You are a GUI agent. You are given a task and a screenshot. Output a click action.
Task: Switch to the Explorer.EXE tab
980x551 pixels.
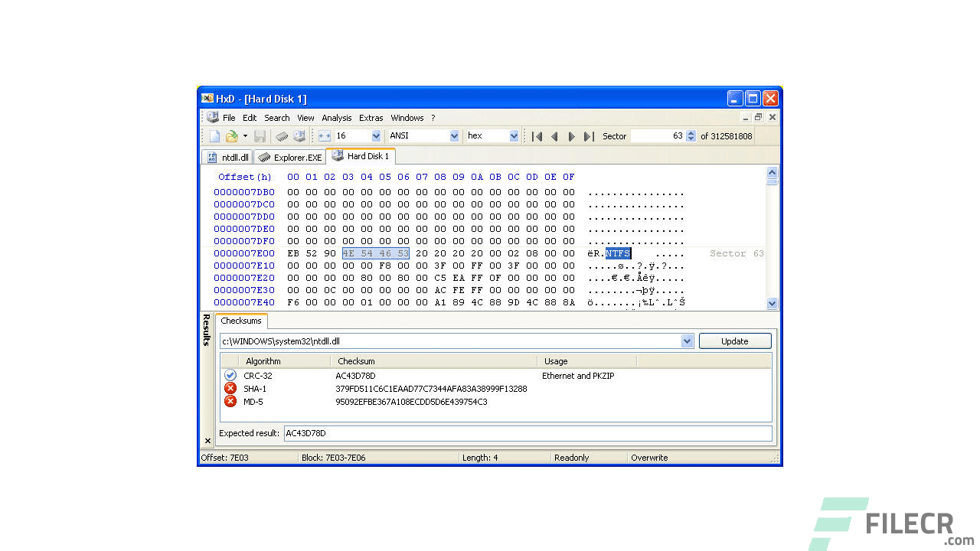tap(289, 156)
